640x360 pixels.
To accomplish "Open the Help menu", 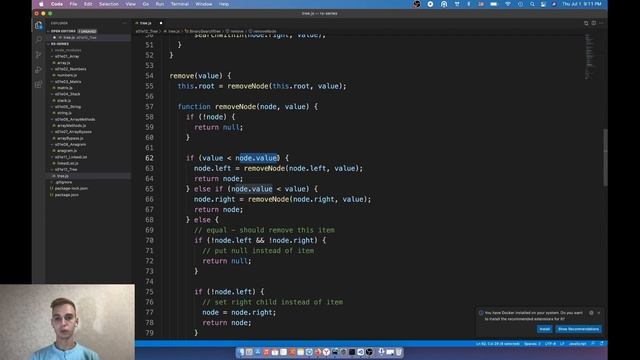I will click(x=224, y=4).
